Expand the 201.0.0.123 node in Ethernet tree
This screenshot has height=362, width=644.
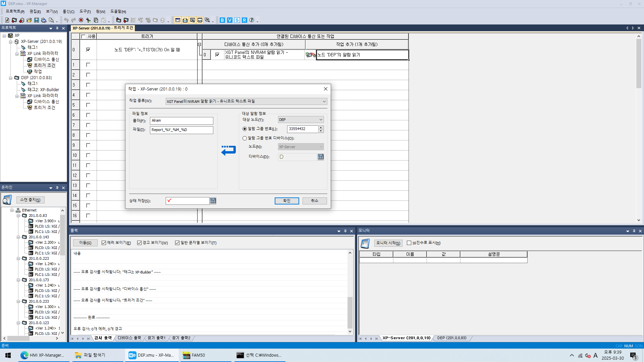click(x=19, y=323)
